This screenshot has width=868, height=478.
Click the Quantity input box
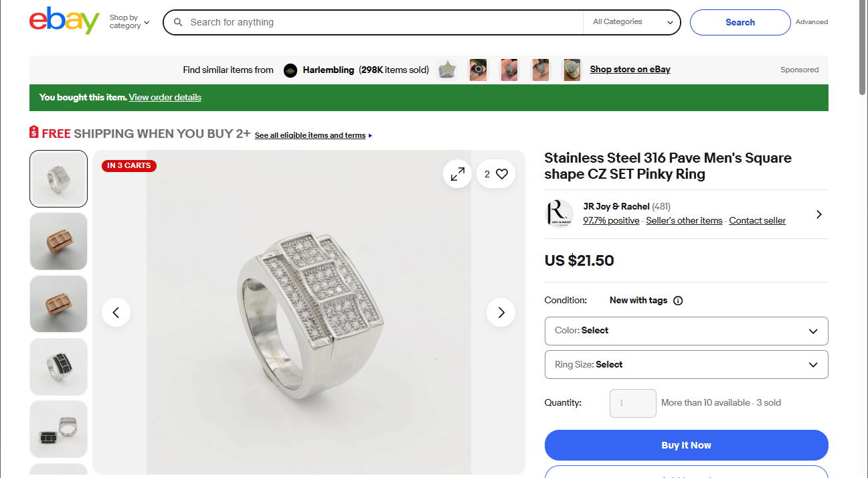(632, 403)
